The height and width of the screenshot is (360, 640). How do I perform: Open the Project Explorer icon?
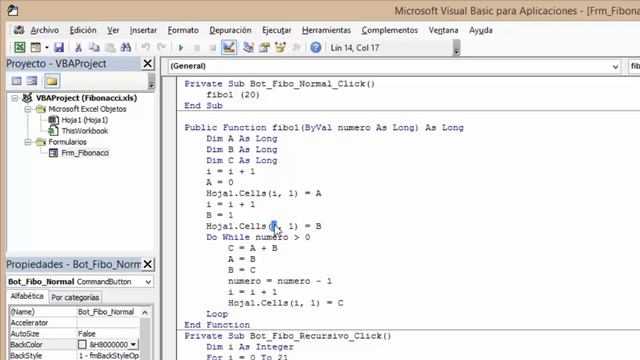click(x=248, y=47)
